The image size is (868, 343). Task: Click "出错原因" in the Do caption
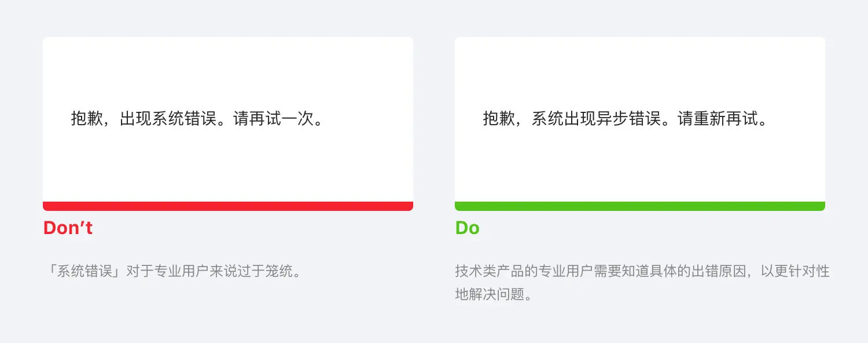pos(719,271)
